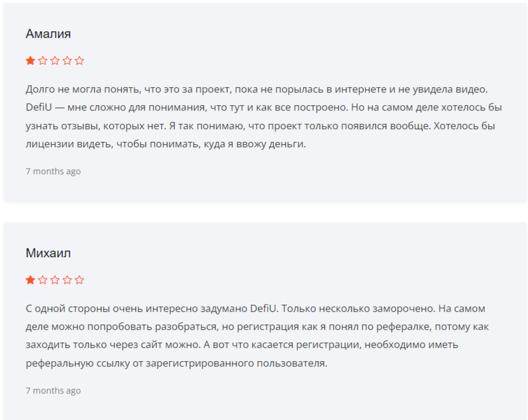
Task: Click the second star in Михаил's rating
Action: pyautogui.click(x=43, y=280)
